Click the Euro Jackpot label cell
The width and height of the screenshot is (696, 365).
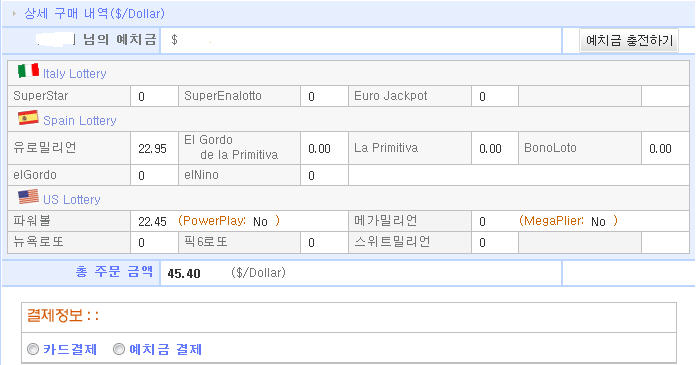[x=410, y=96]
